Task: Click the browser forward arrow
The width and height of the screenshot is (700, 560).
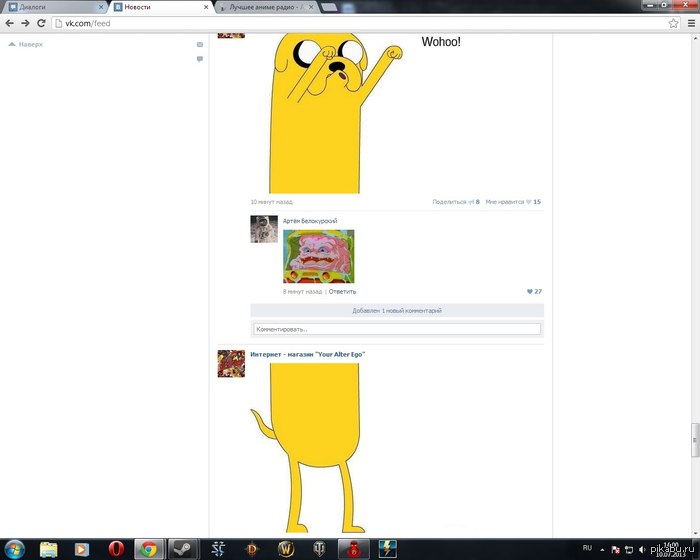Action: pos(25,23)
